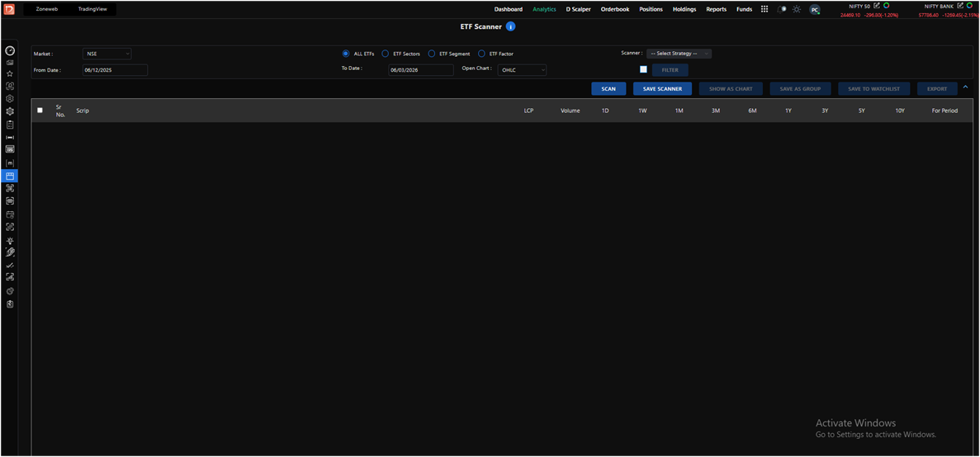
Task: Open the clipboard sidebar icon below gears
Action: 9,125
